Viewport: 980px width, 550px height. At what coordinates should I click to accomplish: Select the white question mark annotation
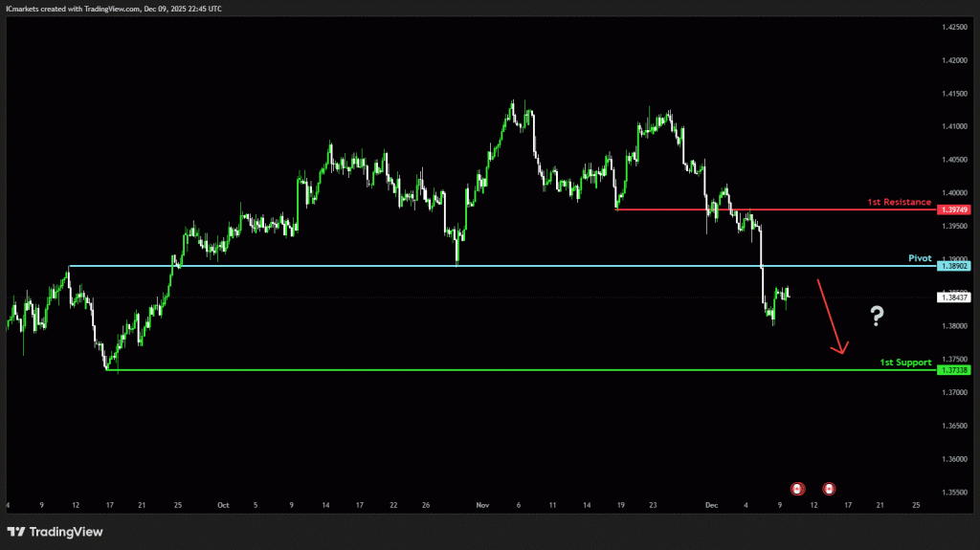(x=876, y=317)
